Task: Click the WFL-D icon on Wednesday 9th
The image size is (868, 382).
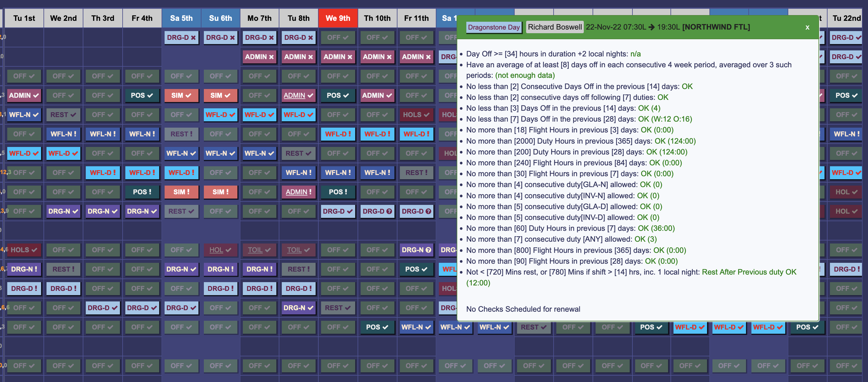Action: coord(338,134)
